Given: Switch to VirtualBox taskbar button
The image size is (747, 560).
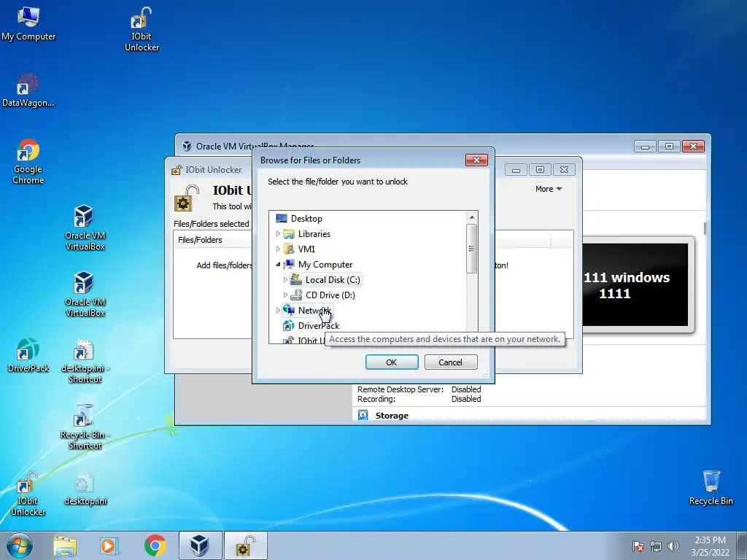Looking at the screenshot, I should point(200,545).
